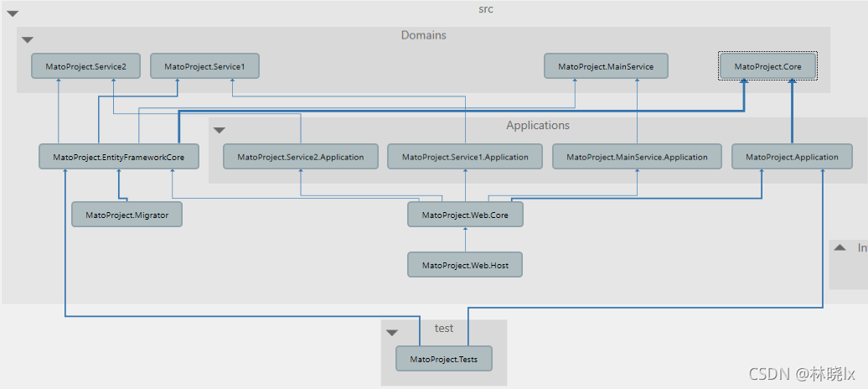Screen dimensions: 868x389
Task: Select the MatoProject.Service1 node
Action: (x=204, y=66)
